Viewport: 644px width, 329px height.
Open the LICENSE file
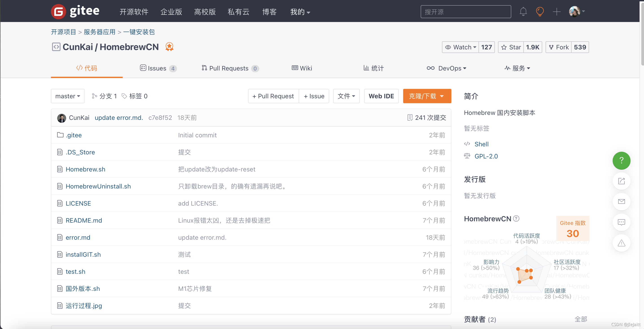click(78, 203)
